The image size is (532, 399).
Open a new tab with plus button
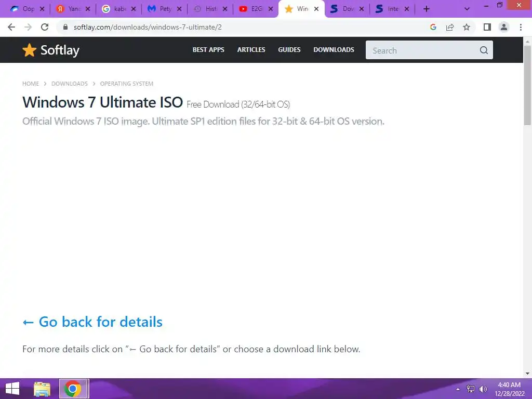pyautogui.click(x=427, y=9)
